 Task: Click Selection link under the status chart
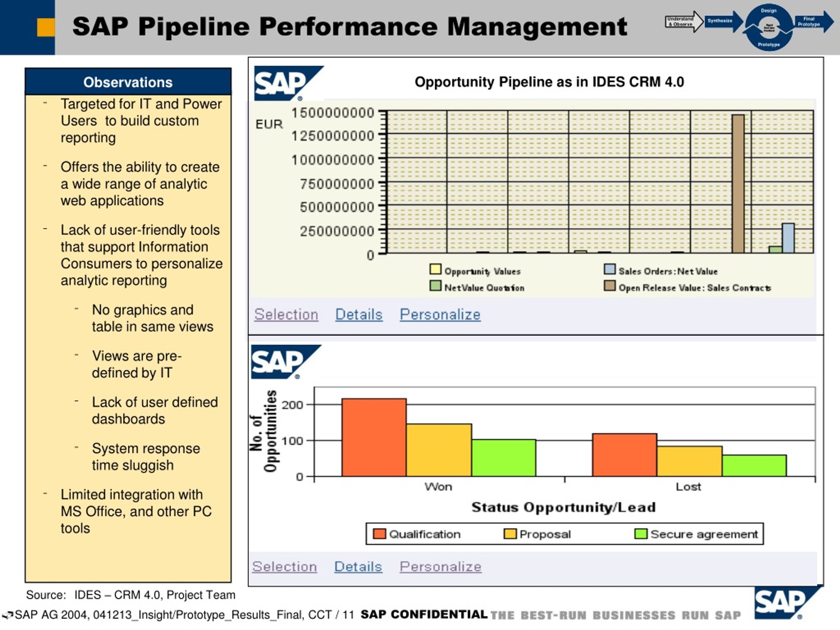pyautogui.click(x=284, y=566)
